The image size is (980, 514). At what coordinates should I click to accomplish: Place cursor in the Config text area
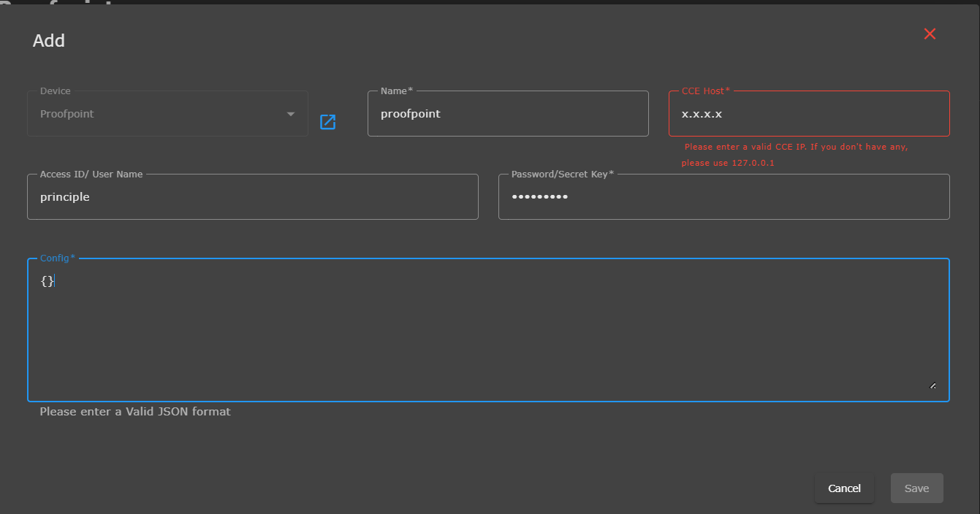click(488, 329)
